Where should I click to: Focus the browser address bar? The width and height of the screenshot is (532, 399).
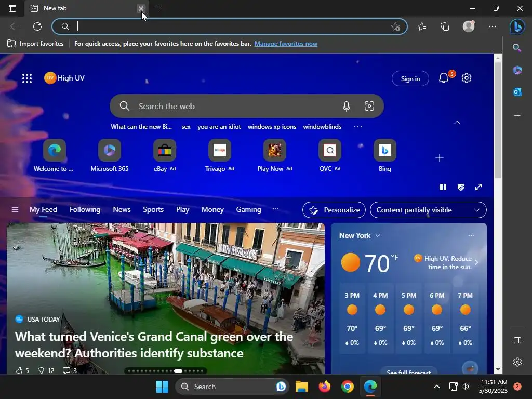tap(229, 26)
